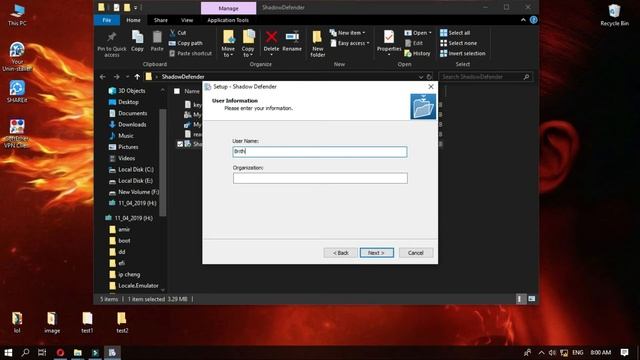Open the address bar history dropdown
The image size is (640, 360).
(x=420, y=77)
